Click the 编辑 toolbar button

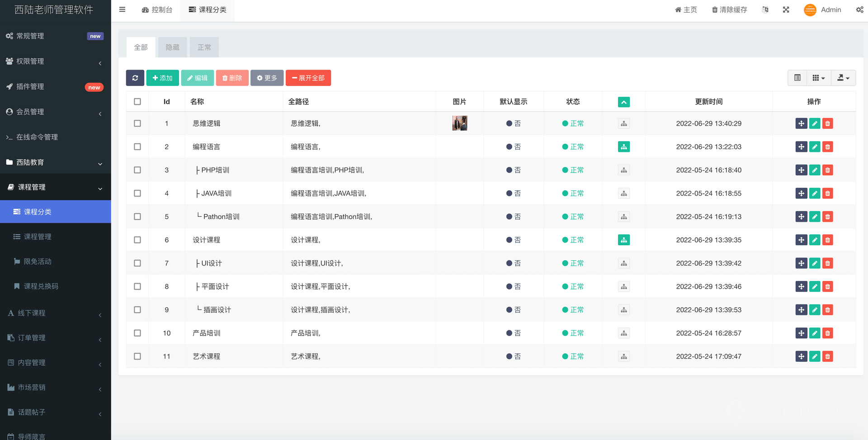[198, 78]
